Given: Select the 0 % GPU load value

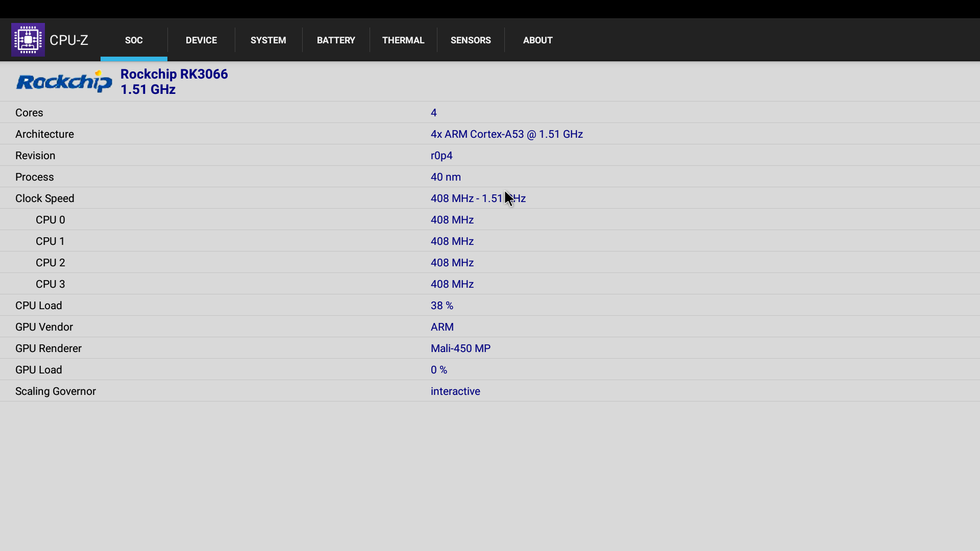Looking at the screenshot, I should (439, 370).
